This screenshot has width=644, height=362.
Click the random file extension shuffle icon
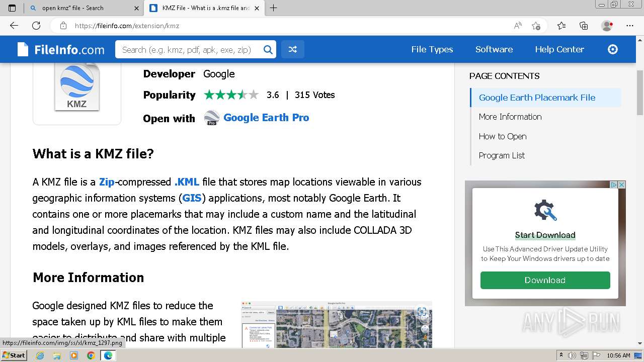pos(292,49)
